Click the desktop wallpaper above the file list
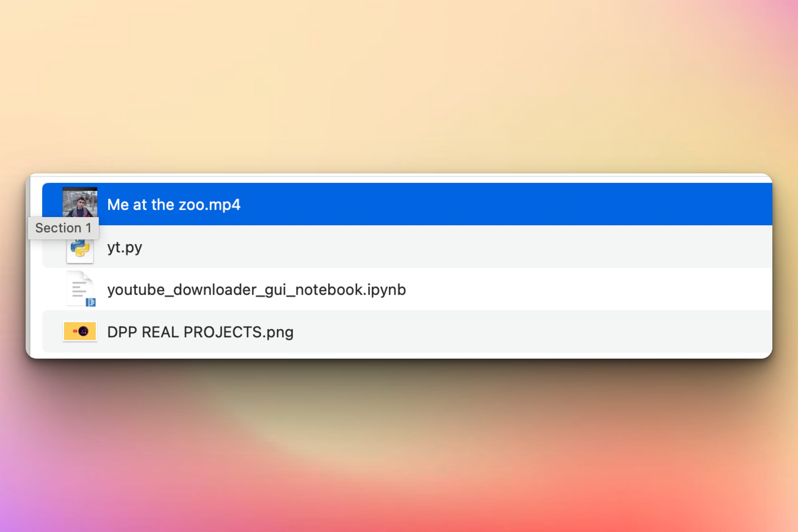 click(x=399, y=85)
